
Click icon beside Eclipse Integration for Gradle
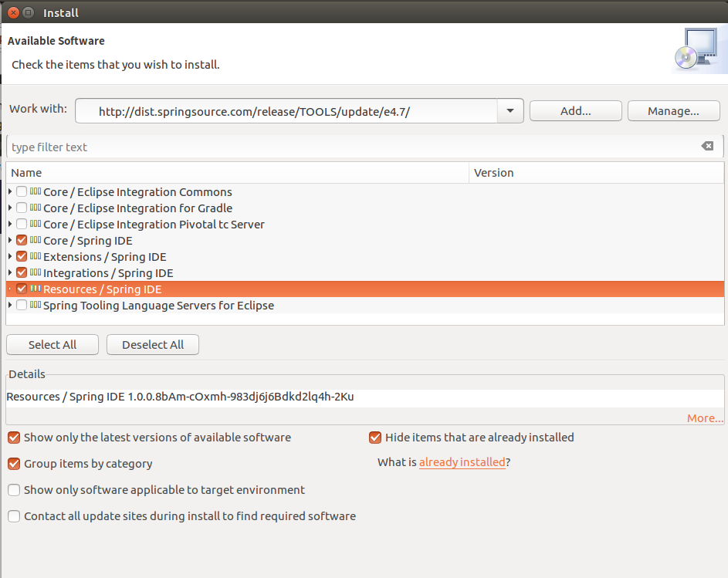[36, 208]
